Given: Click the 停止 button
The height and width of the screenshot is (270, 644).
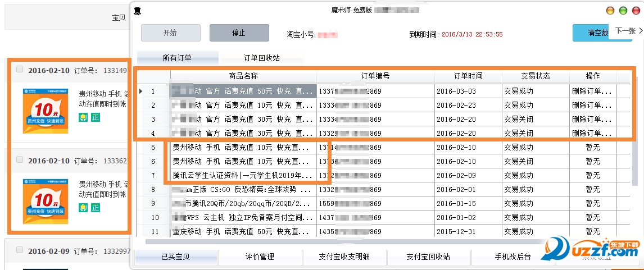Looking at the screenshot, I should tap(239, 33).
